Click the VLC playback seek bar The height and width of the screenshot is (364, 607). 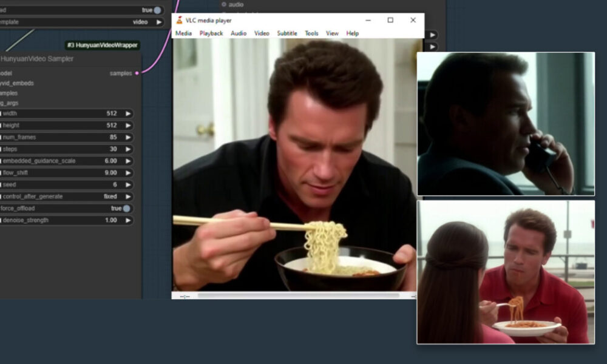pyautogui.click(x=297, y=295)
